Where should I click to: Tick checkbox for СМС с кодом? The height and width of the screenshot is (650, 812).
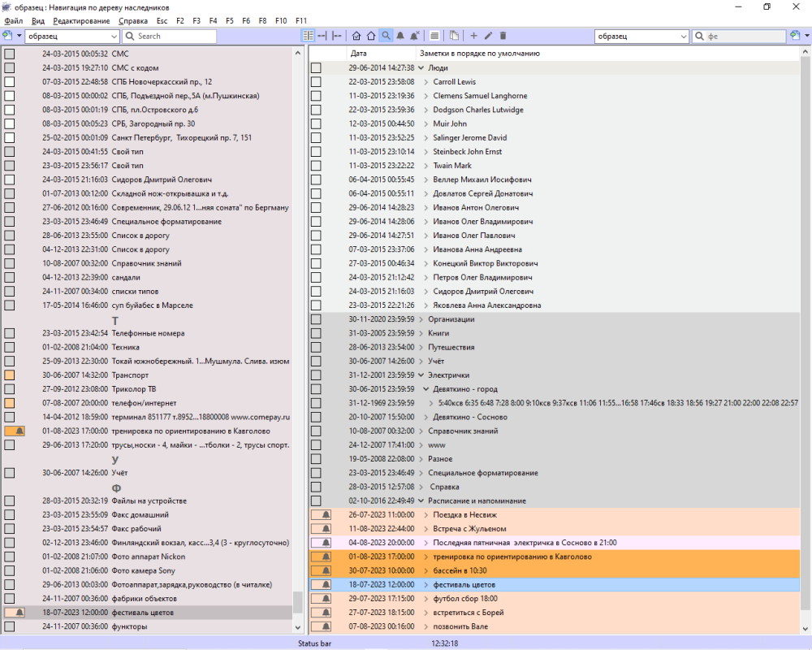click(9, 68)
